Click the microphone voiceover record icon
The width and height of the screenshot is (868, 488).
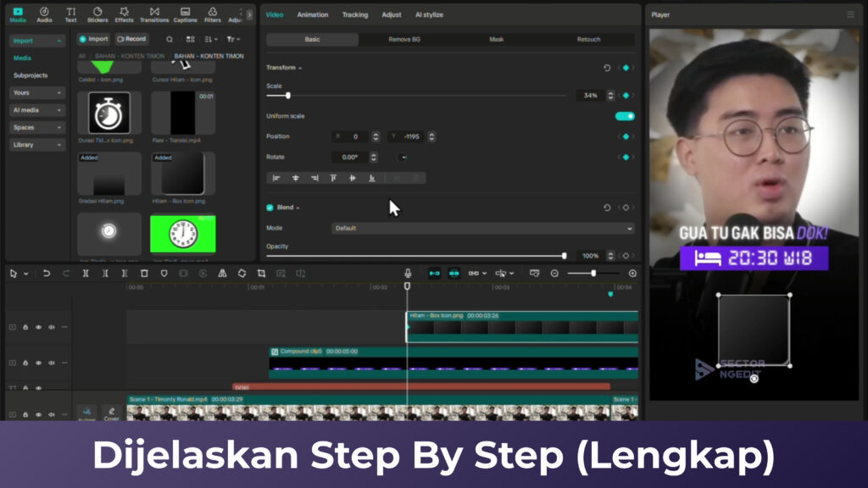[x=408, y=274]
